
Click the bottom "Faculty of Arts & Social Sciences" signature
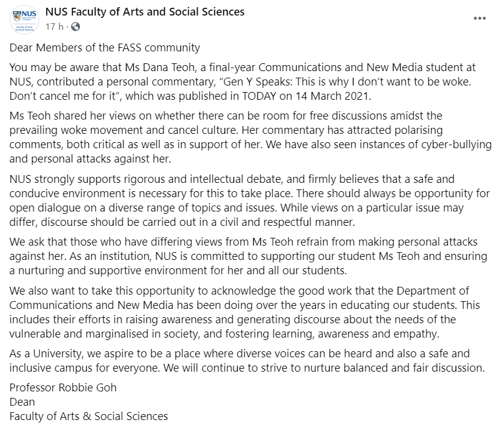(x=89, y=416)
